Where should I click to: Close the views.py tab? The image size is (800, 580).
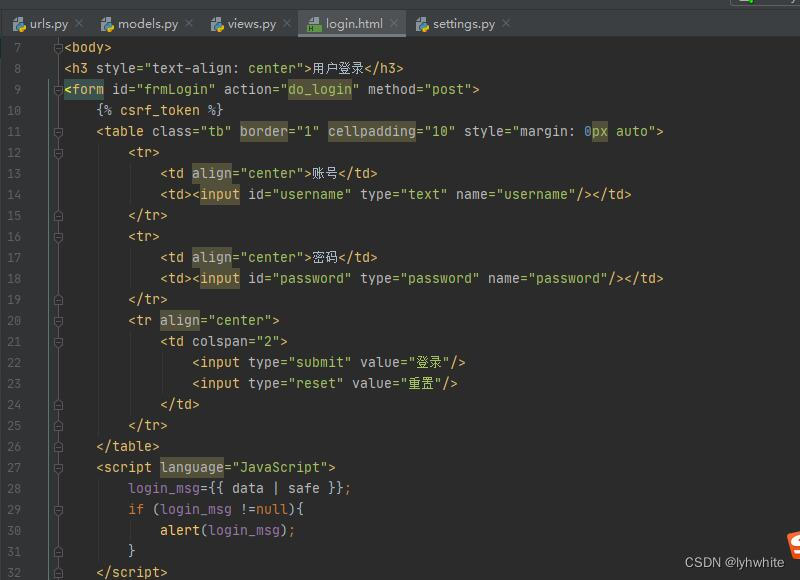tap(287, 23)
